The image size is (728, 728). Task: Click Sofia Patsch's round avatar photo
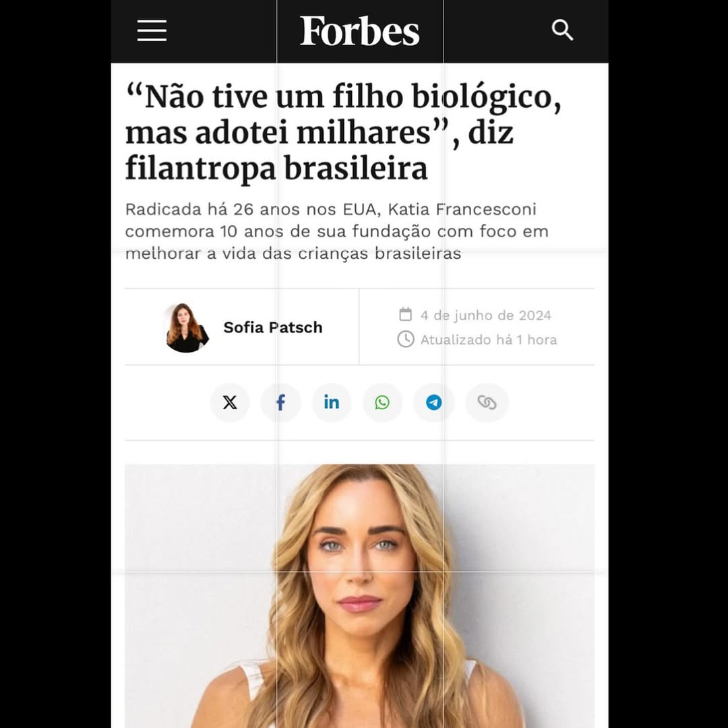click(187, 328)
